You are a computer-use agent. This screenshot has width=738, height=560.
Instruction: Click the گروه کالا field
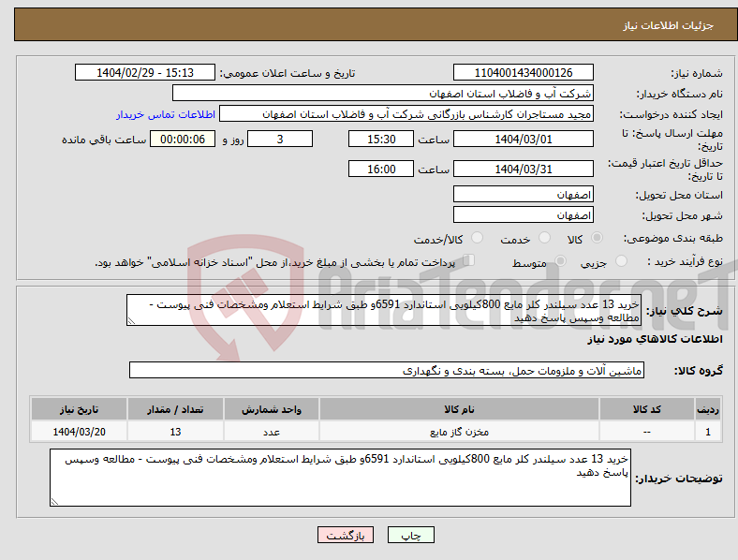click(387, 370)
